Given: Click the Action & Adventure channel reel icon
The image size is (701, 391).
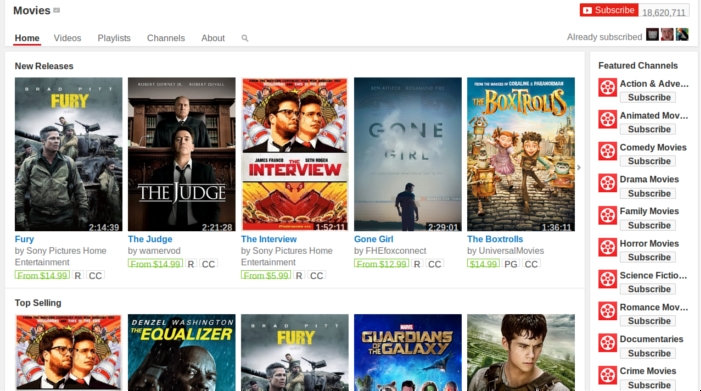Looking at the screenshot, I should (608, 87).
